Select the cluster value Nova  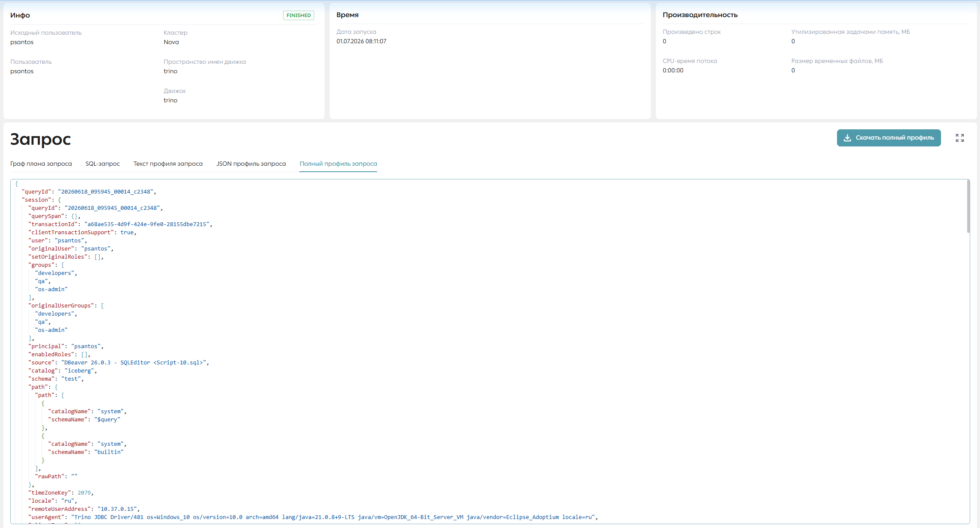(x=171, y=42)
